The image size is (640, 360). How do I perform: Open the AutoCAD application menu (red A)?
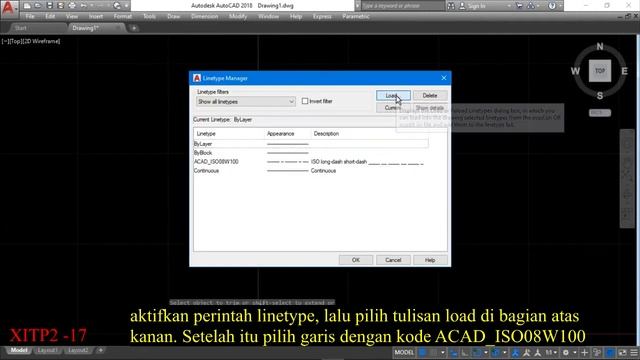coord(8,8)
